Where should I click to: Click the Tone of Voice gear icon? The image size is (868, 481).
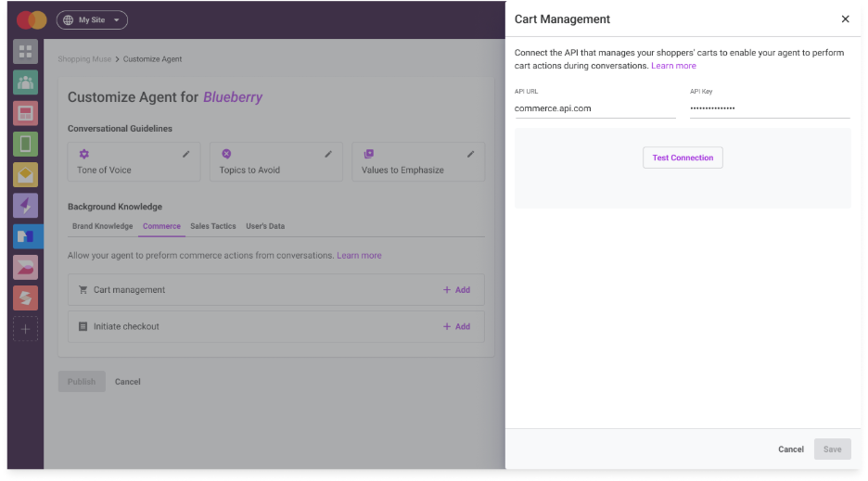click(83, 154)
